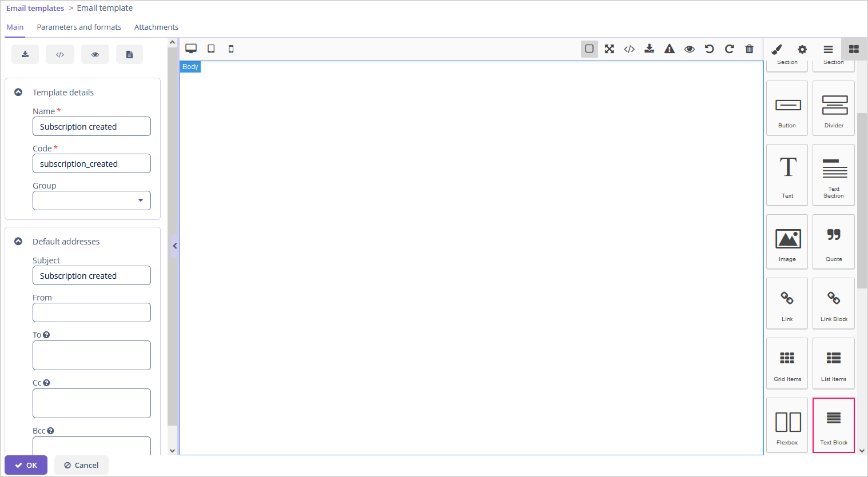Select the Body label on canvas
This screenshot has height=477, width=868.
point(190,67)
